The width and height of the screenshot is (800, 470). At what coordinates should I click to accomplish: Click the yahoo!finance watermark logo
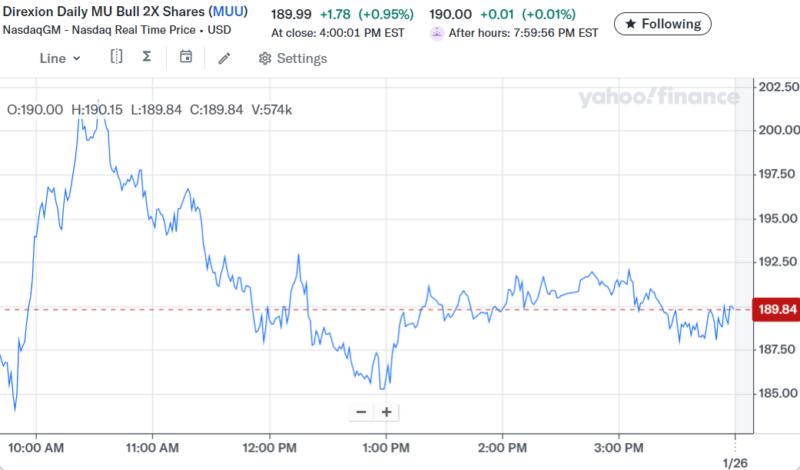point(658,97)
